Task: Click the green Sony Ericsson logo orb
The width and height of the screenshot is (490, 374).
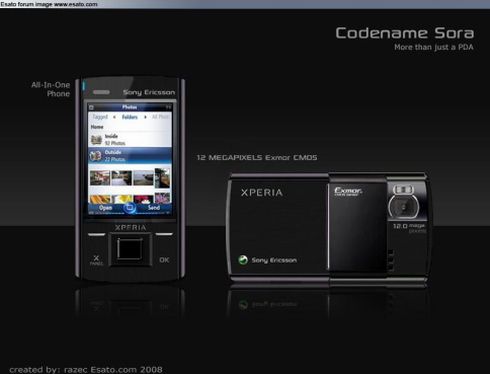Action: (x=243, y=260)
